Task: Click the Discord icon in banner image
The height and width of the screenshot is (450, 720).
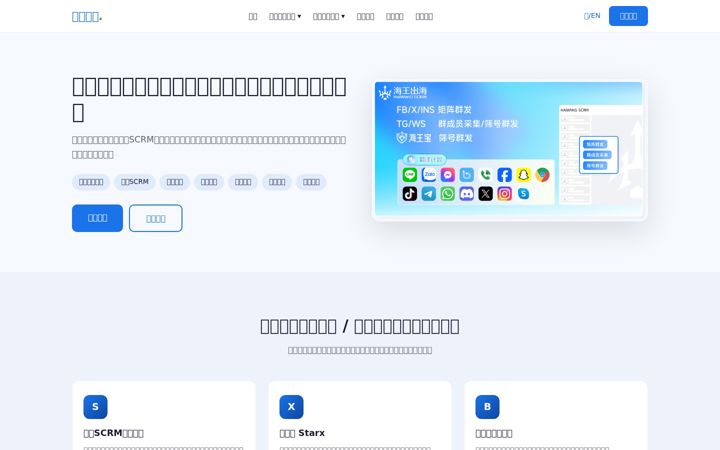Action: point(467,194)
